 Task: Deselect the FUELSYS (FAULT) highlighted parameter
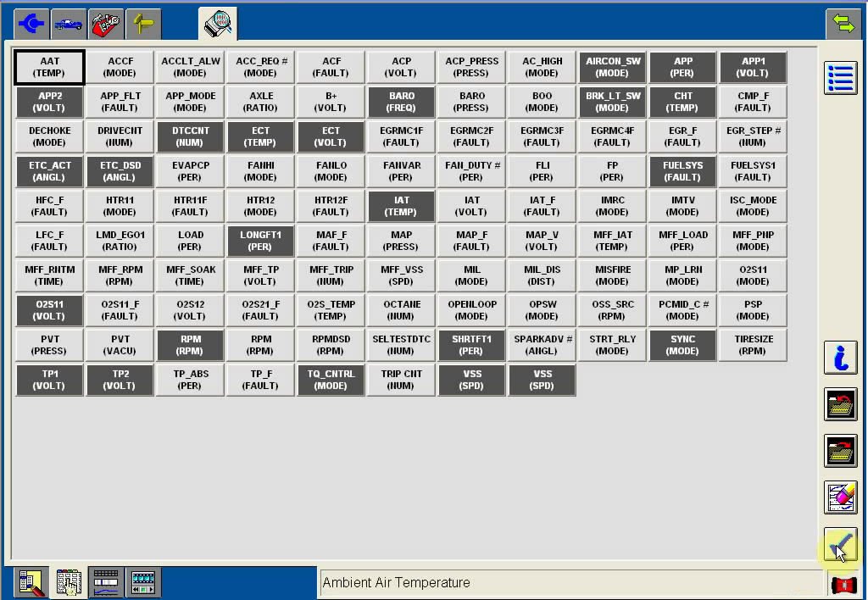click(682, 172)
